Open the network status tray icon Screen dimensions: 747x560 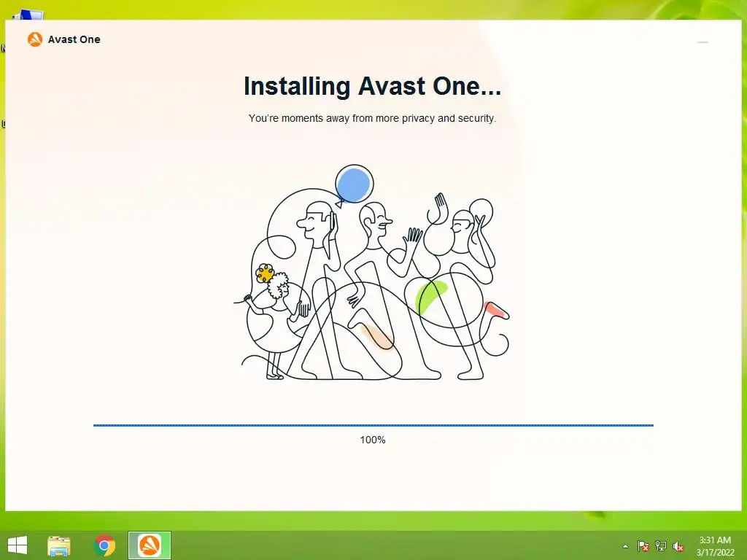(661, 546)
